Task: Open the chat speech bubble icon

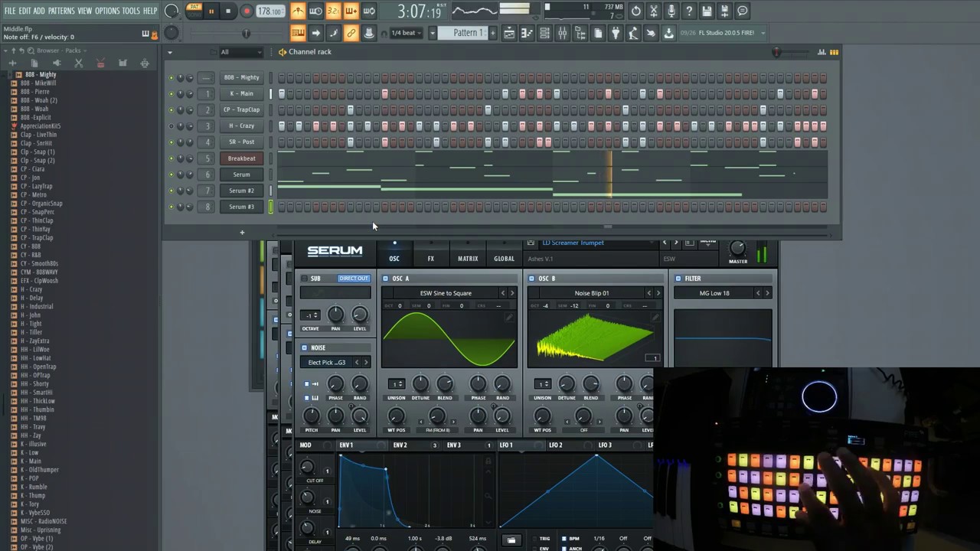Action: click(x=742, y=11)
